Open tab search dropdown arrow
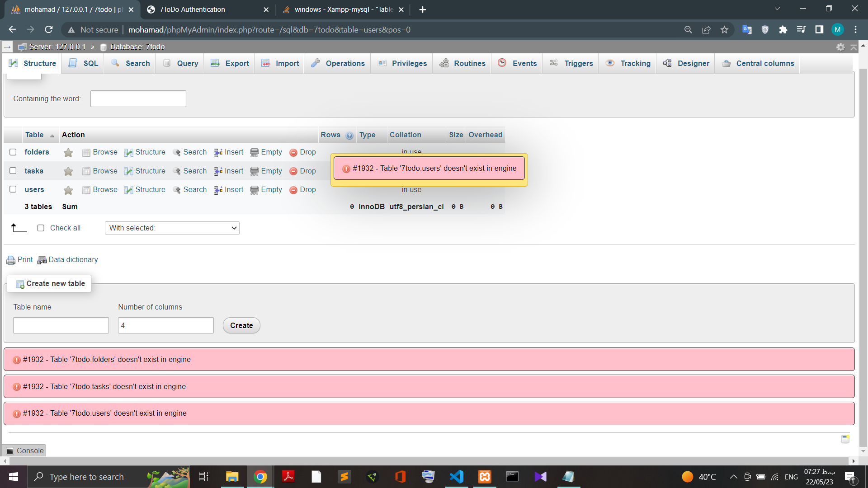Screen dimensions: 868x488 coord(777,9)
